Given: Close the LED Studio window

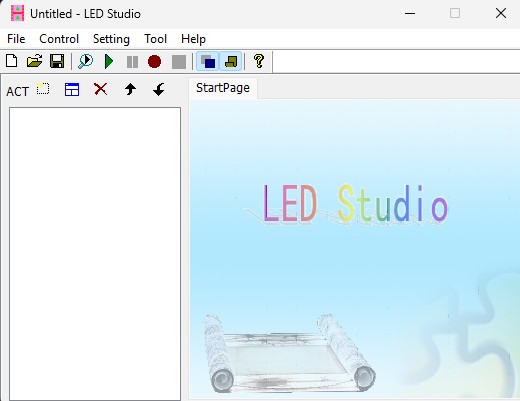Looking at the screenshot, I should (501, 13).
